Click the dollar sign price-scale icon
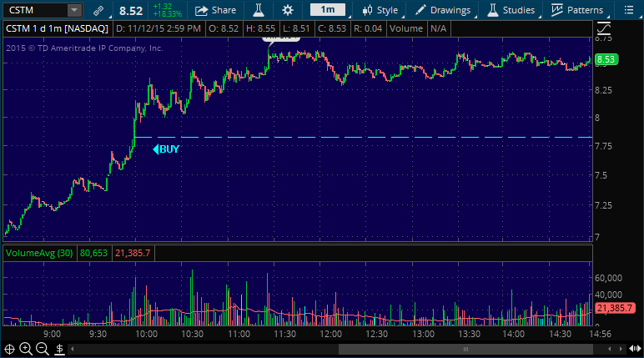Screen dimensions: 644x358 tap(59, 349)
